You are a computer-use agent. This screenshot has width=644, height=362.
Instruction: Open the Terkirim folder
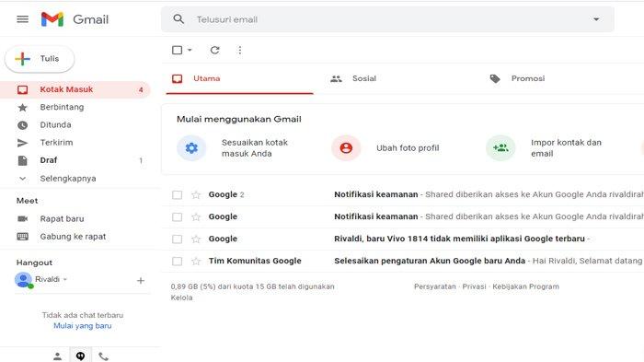56,143
